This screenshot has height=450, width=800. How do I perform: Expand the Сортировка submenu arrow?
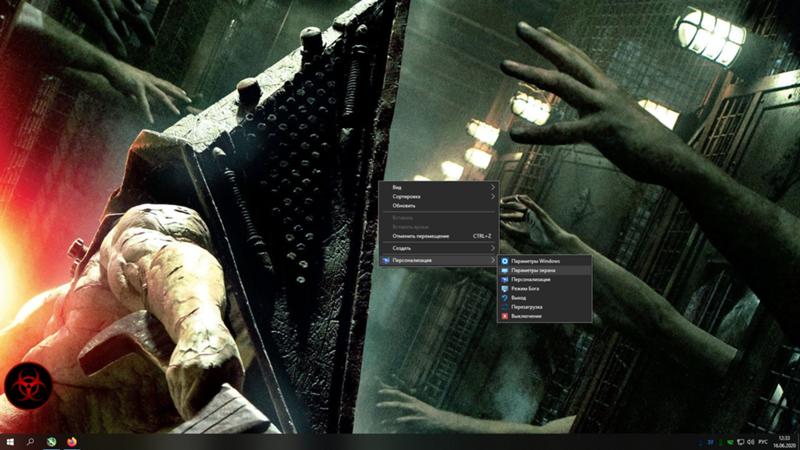493,196
